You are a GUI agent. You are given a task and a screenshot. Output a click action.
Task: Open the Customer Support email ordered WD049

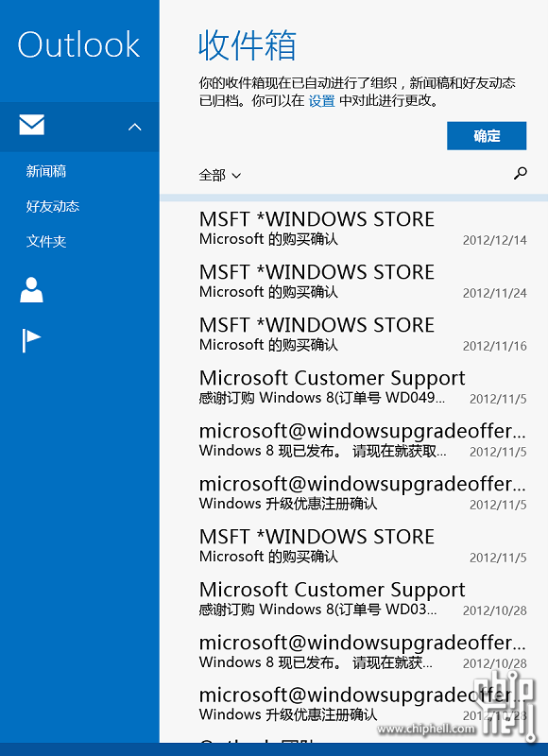(363, 387)
